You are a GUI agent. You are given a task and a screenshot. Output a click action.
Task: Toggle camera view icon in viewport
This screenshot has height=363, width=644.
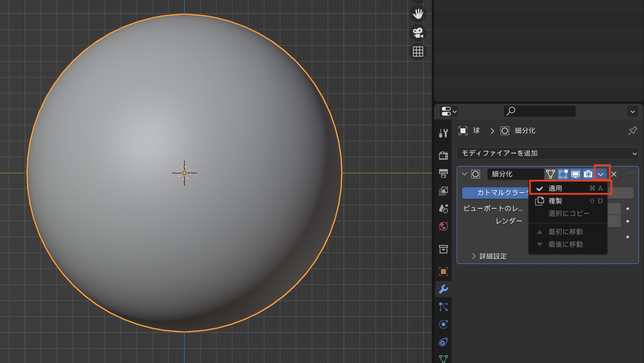[x=418, y=33]
